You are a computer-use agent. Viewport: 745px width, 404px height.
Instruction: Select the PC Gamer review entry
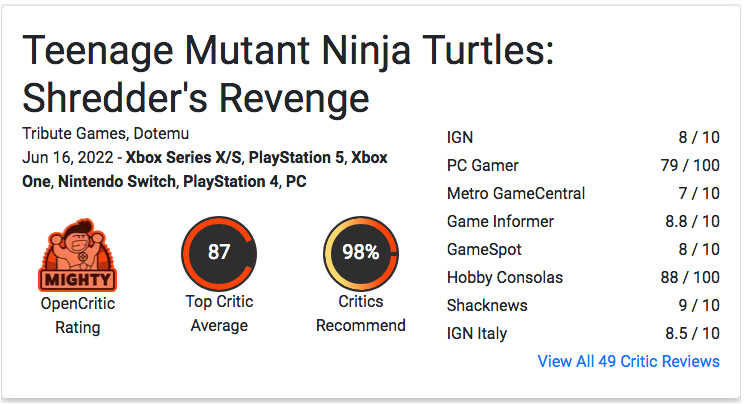[x=583, y=165]
